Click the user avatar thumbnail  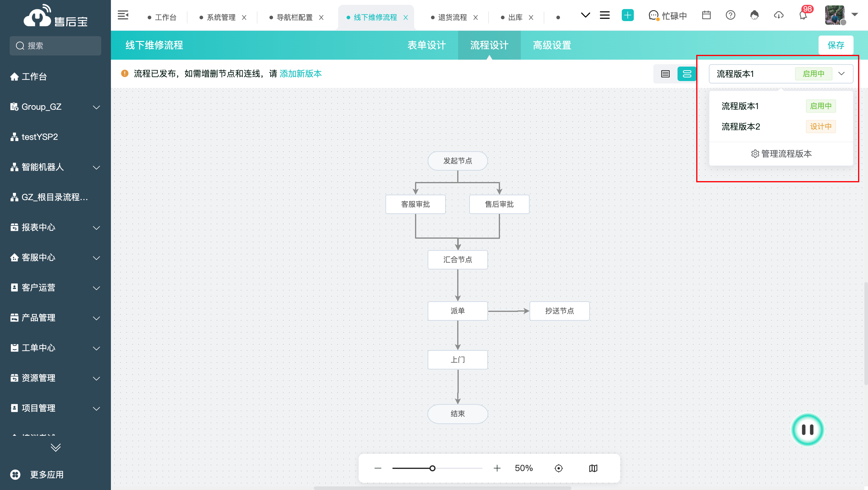(x=834, y=15)
